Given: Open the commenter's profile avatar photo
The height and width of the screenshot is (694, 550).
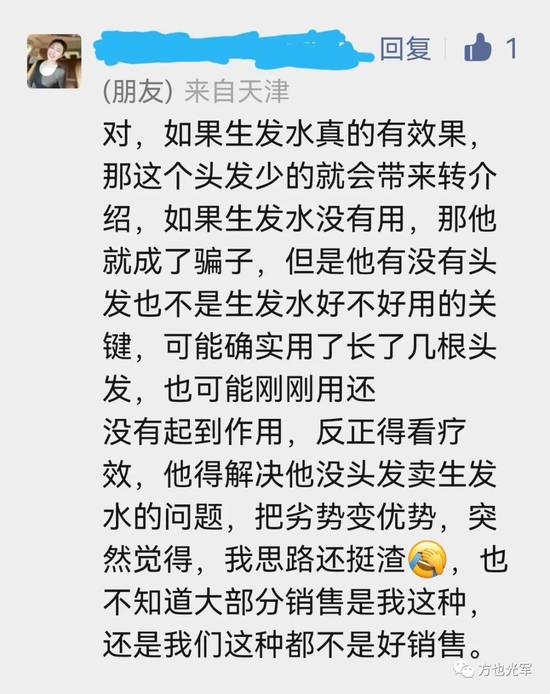Looking at the screenshot, I should pyautogui.click(x=54, y=61).
